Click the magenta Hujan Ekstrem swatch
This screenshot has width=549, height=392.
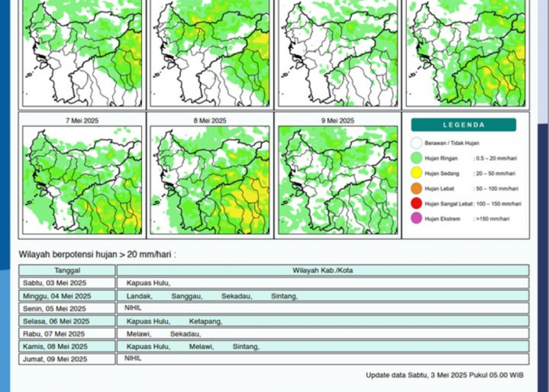coord(416,219)
